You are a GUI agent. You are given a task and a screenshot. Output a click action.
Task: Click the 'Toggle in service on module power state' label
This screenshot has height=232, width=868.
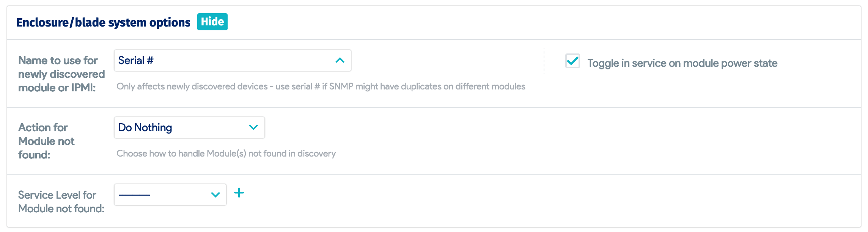point(682,63)
